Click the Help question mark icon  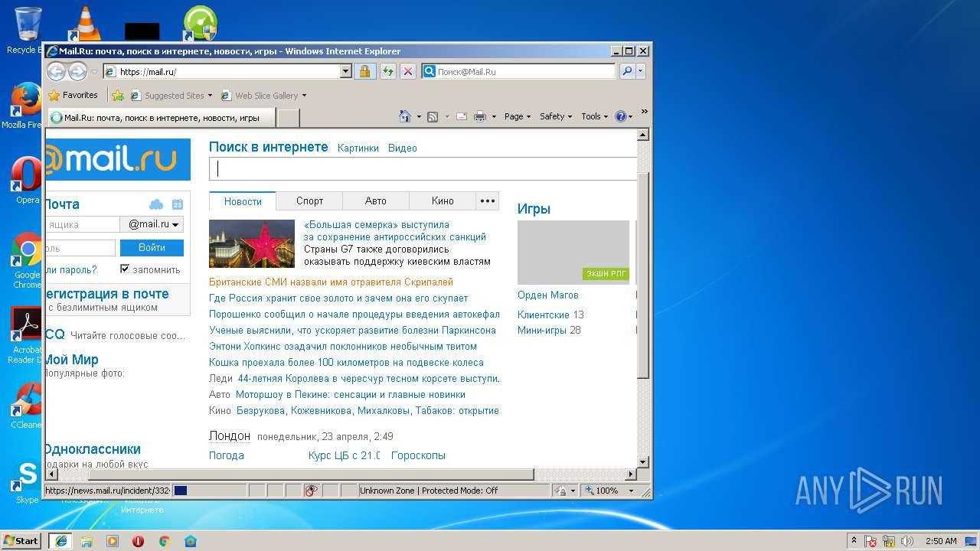(x=620, y=116)
